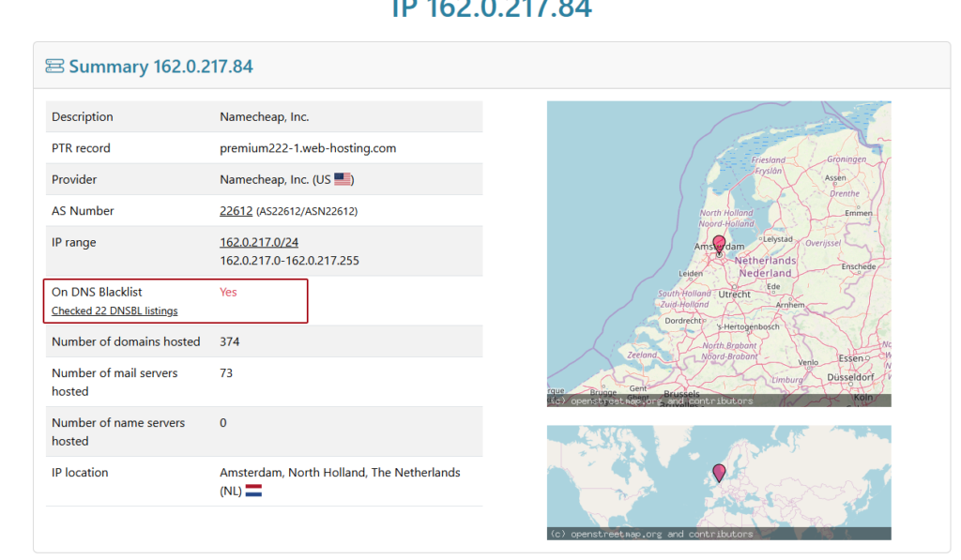The width and height of the screenshot is (961, 560).
Task: Click the AS22612/ASN22612 text in parentheses
Action: 307,212
